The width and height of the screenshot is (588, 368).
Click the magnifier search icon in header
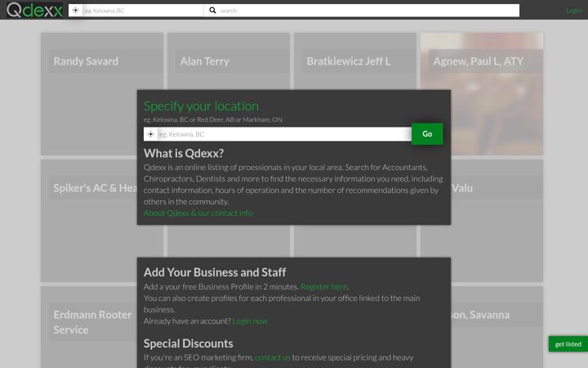point(212,11)
